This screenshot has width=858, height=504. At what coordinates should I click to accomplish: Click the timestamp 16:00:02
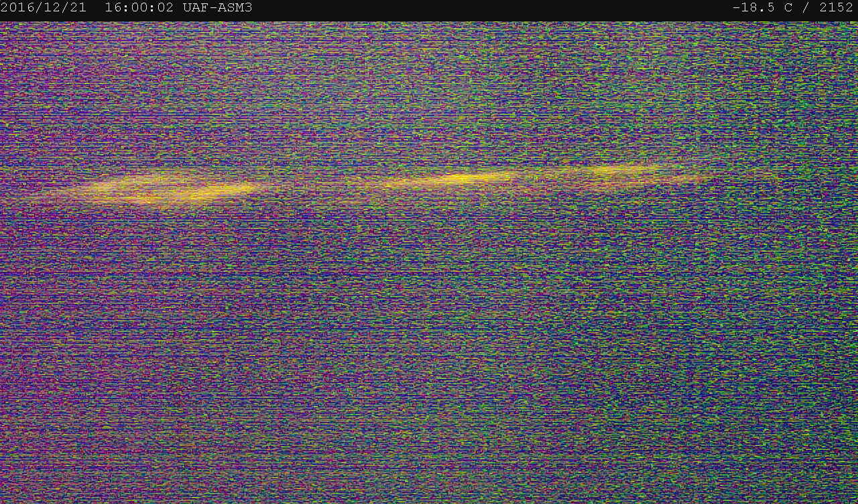(139, 8)
